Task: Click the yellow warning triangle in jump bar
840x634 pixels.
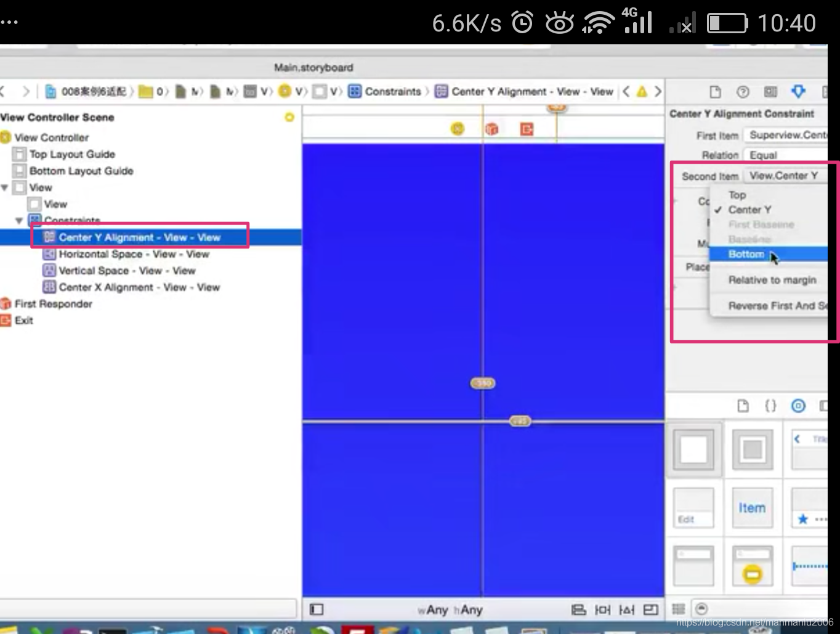Action: coord(642,92)
